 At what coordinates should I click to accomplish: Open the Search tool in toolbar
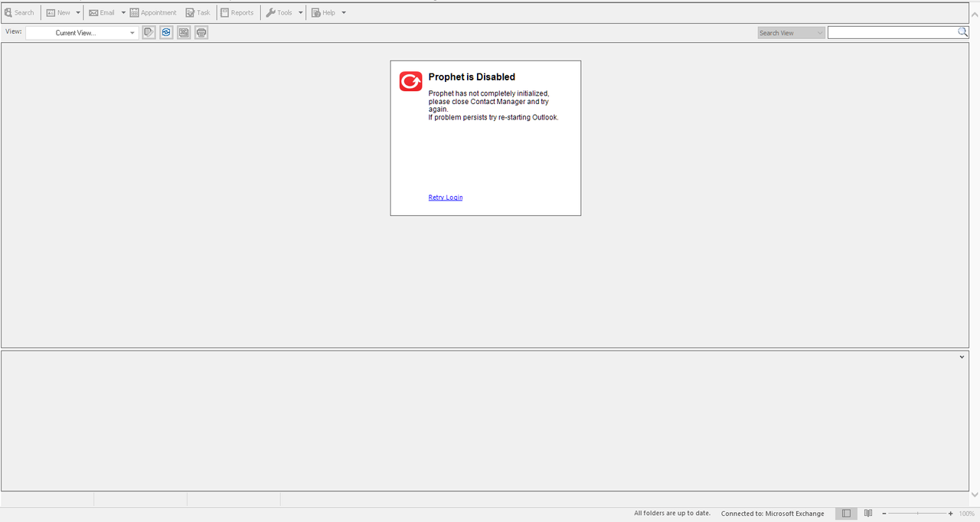tap(19, 12)
